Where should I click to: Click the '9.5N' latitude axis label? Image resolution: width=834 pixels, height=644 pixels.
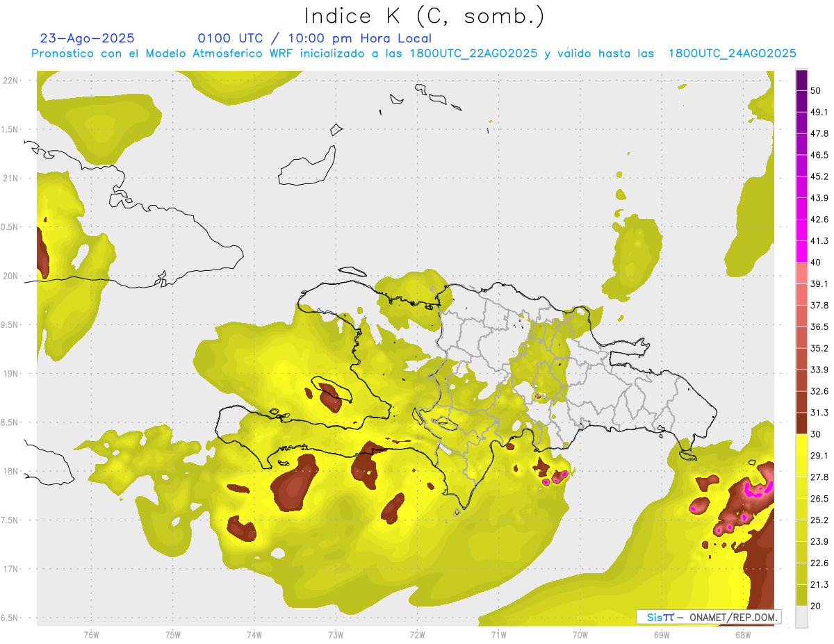point(10,324)
